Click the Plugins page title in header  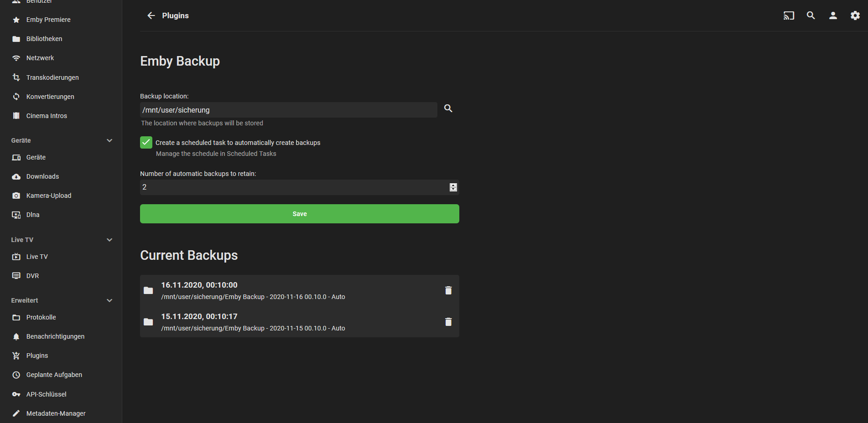175,15
